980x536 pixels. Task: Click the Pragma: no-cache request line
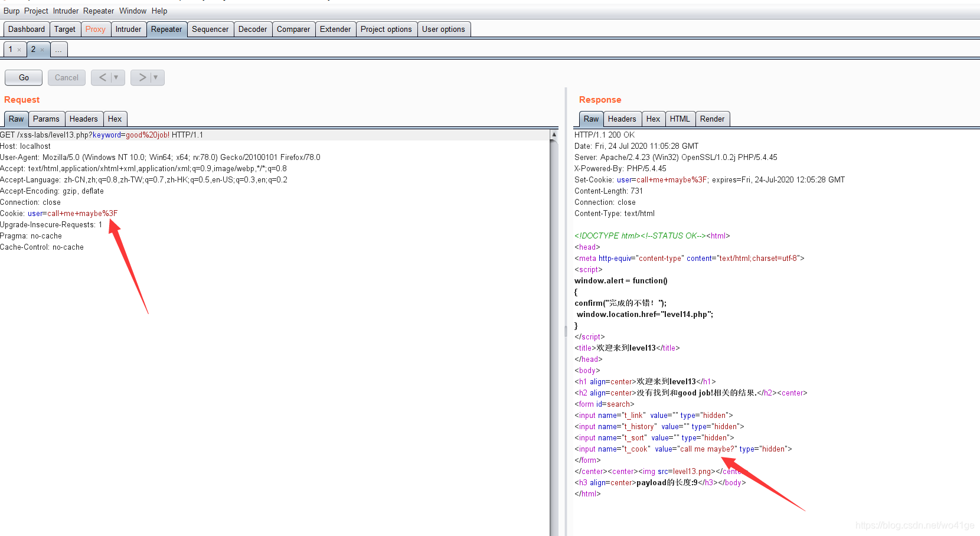31,236
